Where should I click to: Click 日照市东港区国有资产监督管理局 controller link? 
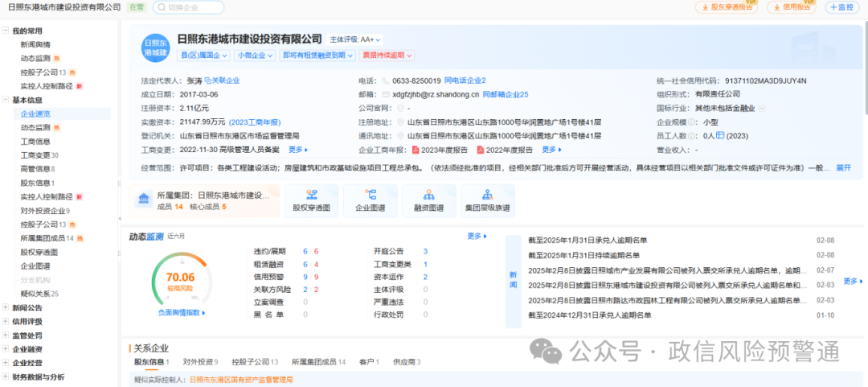point(241,380)
